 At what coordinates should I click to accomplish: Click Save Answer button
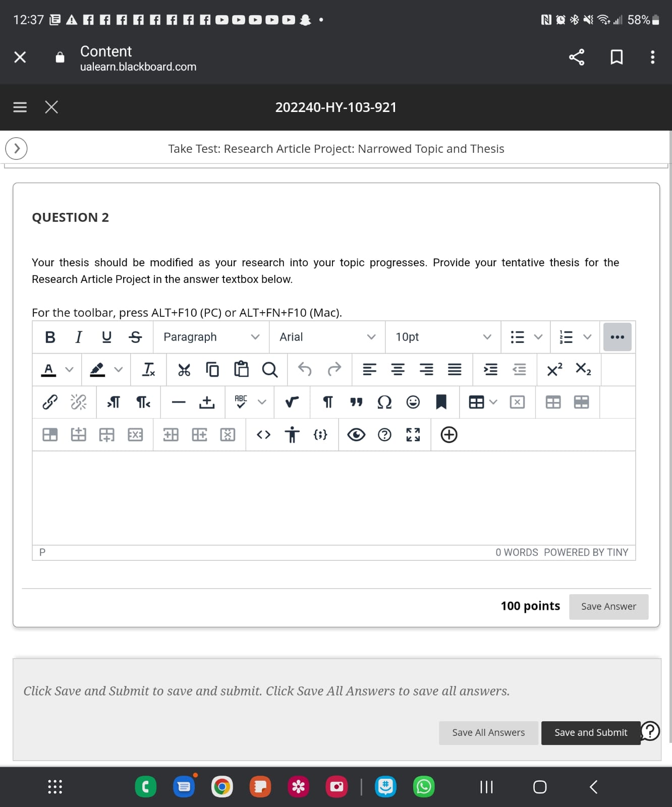click(x=608, y=606)
